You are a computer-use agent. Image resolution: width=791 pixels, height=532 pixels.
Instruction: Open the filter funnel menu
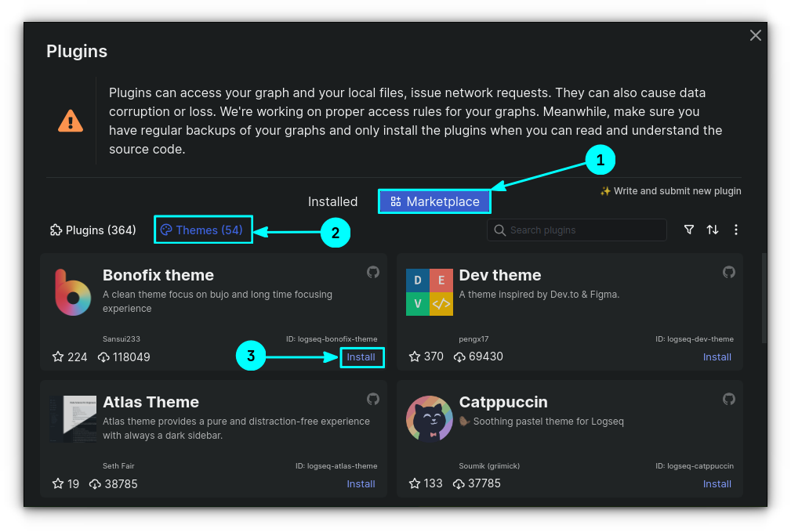point(689,230)
